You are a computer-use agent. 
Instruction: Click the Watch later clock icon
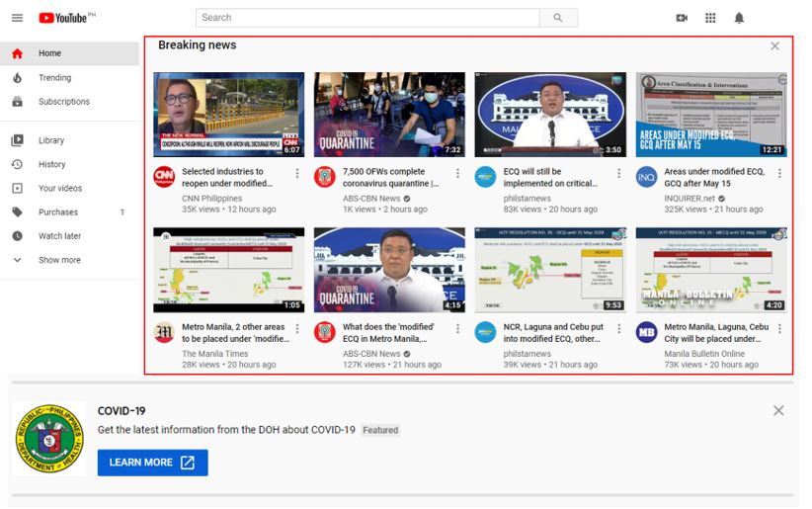click(x=17, y=236)
